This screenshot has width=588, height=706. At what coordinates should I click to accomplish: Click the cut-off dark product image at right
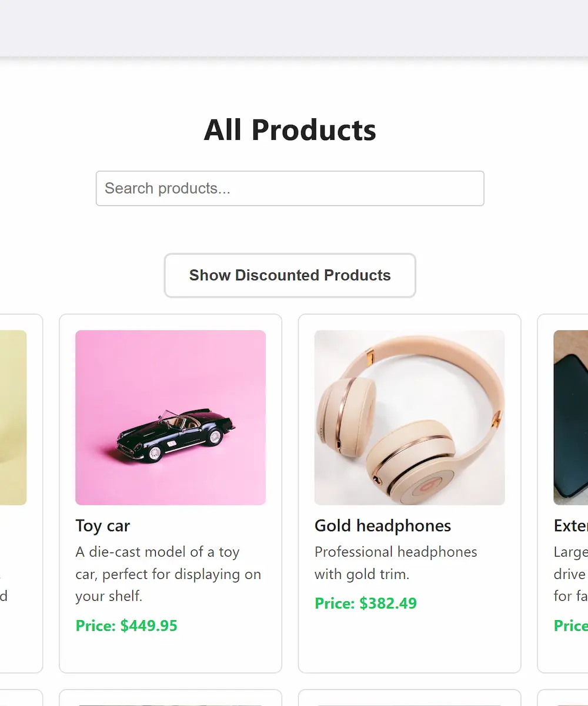click(571, 417)
